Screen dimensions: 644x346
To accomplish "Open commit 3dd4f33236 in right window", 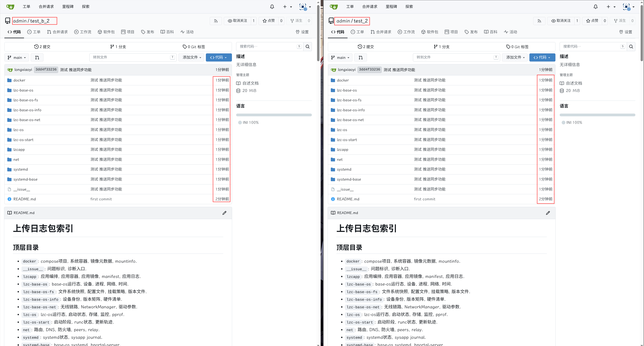I will [x=369, y=69].
